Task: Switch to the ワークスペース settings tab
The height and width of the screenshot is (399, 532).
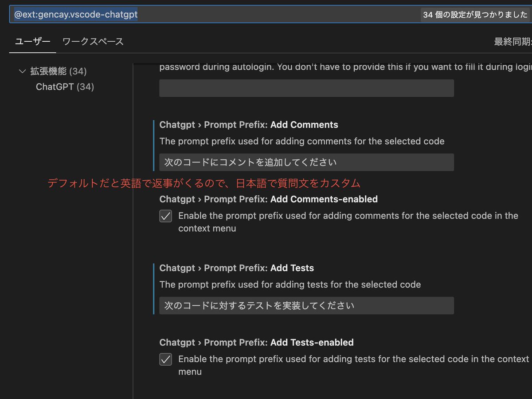Action: (x=93, y=42)
